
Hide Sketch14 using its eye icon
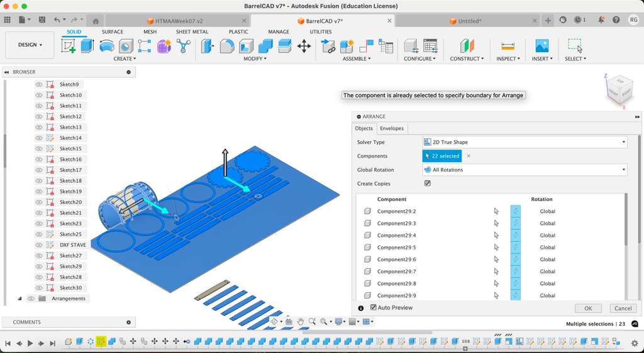(x=39, y=138)
